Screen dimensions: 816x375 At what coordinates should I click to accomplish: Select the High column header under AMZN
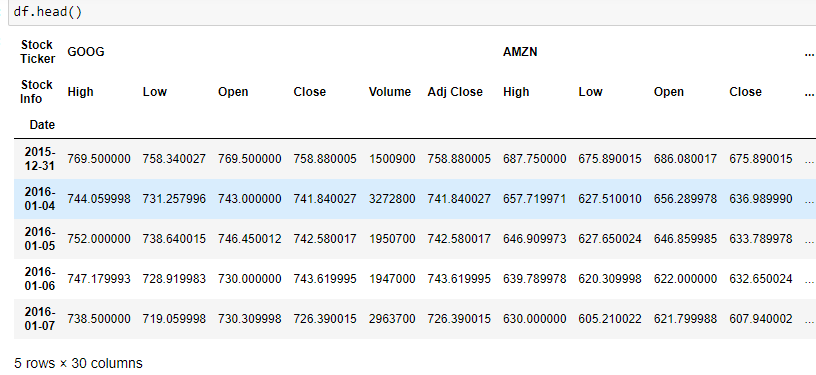516,92
